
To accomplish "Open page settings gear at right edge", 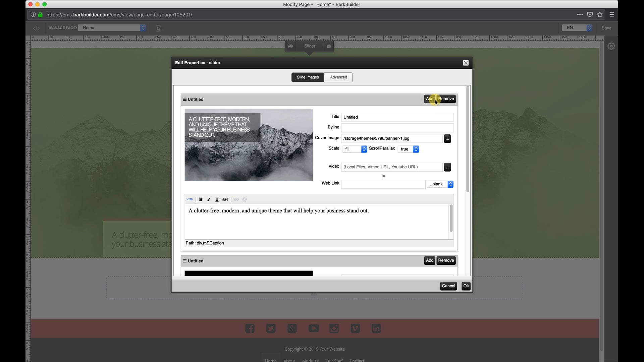I will pyautogui.click(x=611, y=46).
